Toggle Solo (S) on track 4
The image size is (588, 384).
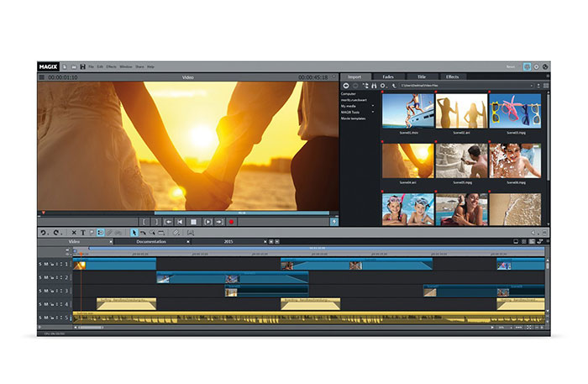(x=39, y=304)
